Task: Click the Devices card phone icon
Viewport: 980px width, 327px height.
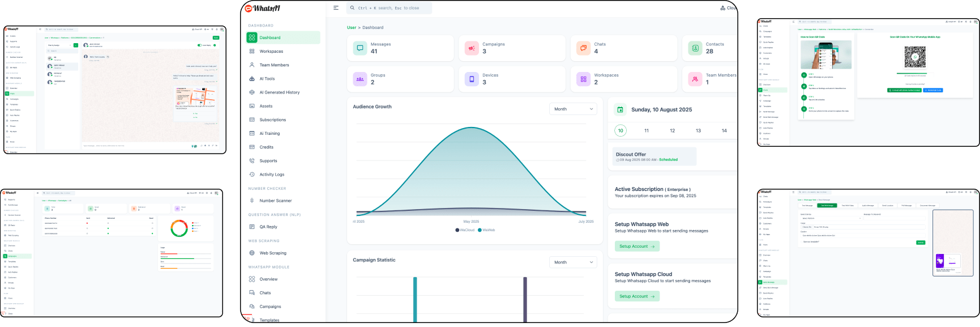Action: click(x=472, y=79)
